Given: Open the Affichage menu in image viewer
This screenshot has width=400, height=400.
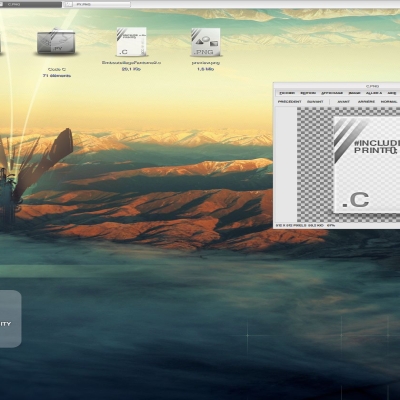Looking at the screenshot, I should [x=332, y=93].
